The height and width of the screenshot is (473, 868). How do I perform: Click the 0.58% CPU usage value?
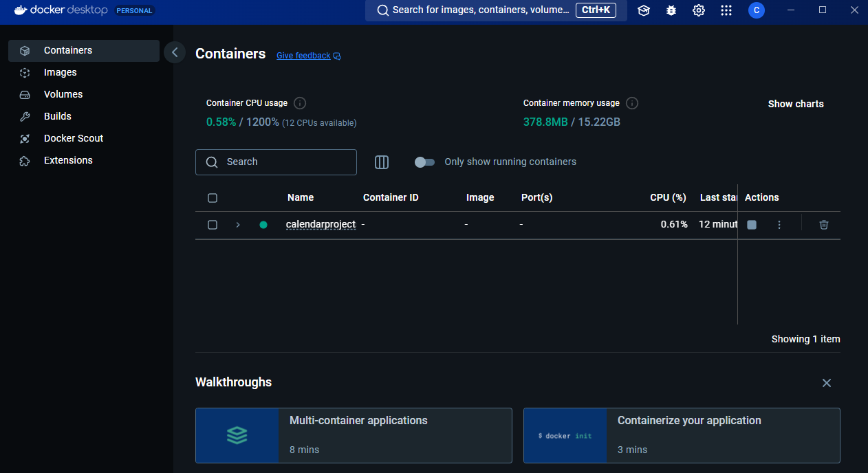221,122
